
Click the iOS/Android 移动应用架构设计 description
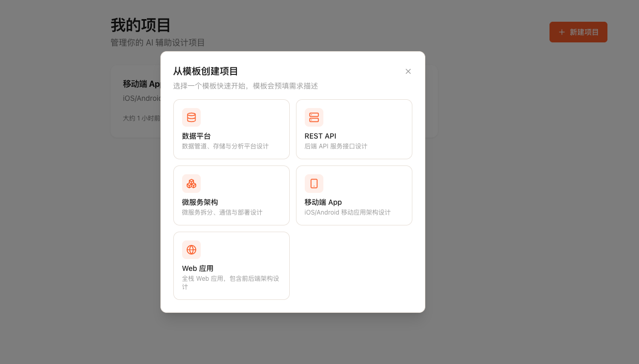347,213
